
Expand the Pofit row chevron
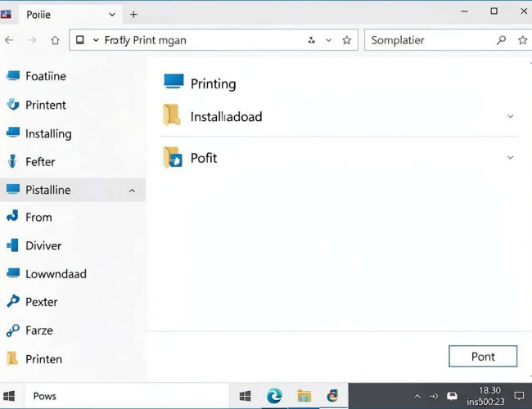click(x=510, y=157)
